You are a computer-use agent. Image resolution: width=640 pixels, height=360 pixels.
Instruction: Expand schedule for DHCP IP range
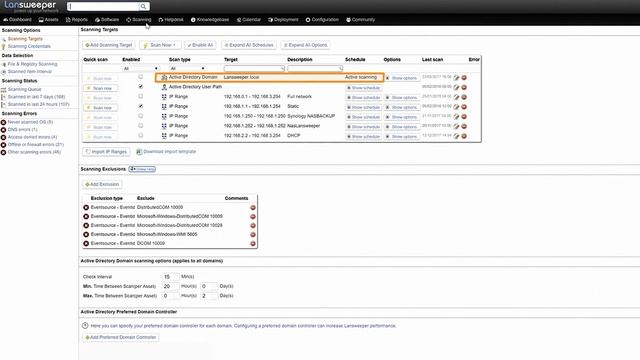[363, 137]
